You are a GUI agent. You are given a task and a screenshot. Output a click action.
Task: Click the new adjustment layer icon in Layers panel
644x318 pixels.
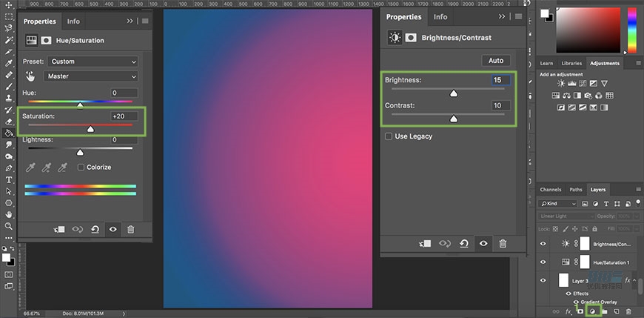(x=592, y=312)
